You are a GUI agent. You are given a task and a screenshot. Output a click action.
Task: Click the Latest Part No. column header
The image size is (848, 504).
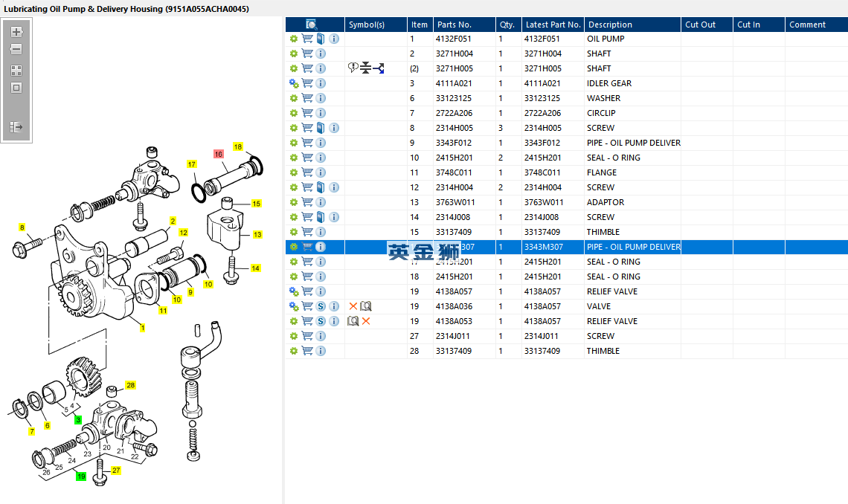pos(553,25)
